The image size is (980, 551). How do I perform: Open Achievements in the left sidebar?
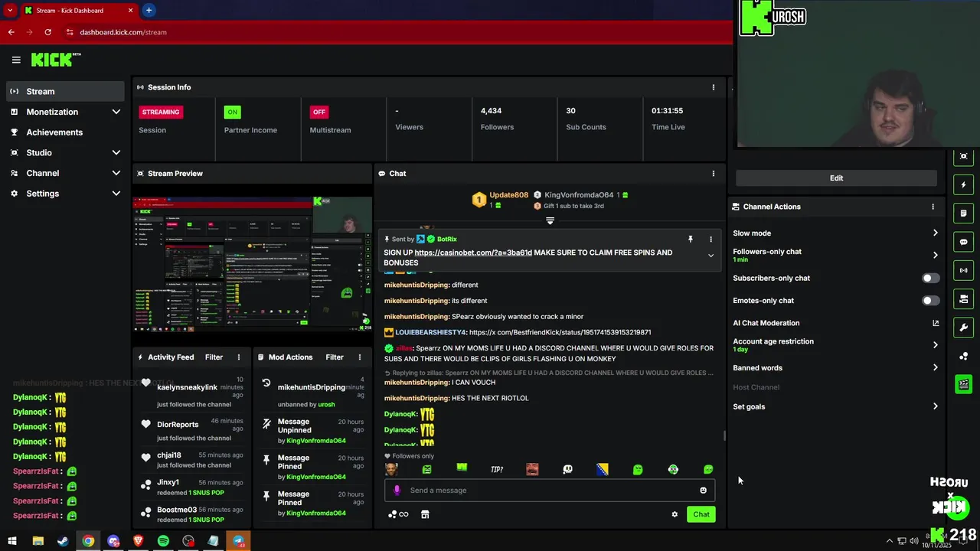(66, 132)
